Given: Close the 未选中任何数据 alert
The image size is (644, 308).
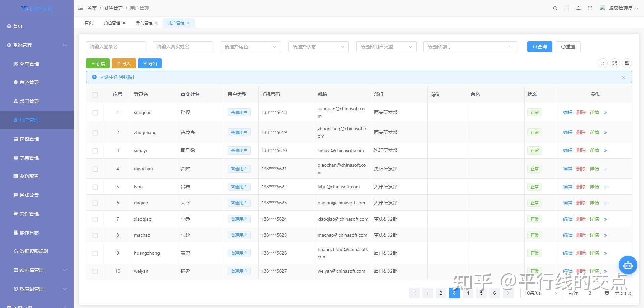Looking at the screenshot, I should 623,77.
